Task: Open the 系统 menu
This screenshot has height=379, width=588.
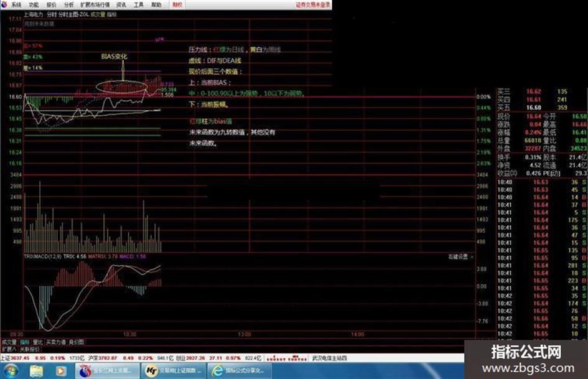Action: [16, 5]
